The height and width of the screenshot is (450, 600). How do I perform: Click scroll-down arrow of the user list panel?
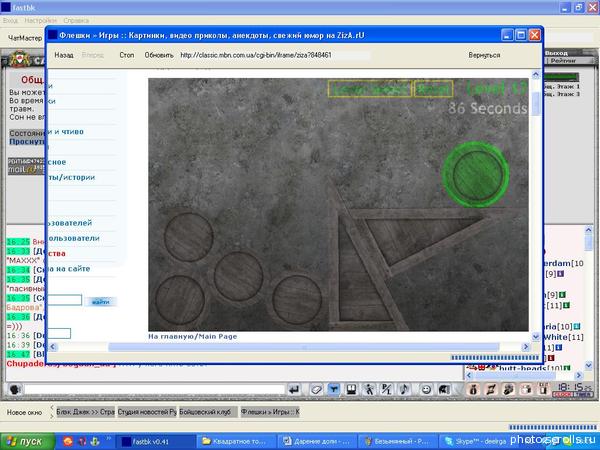point(589,366)
